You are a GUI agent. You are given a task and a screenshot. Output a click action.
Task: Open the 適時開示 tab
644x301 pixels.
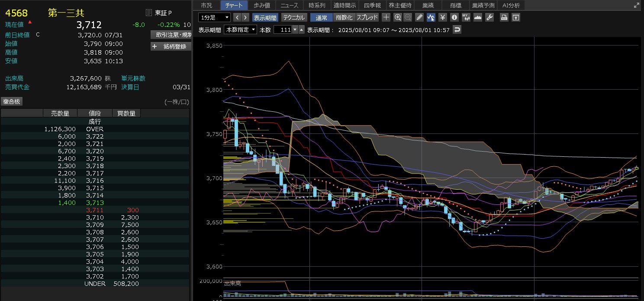tap(345, 5)
